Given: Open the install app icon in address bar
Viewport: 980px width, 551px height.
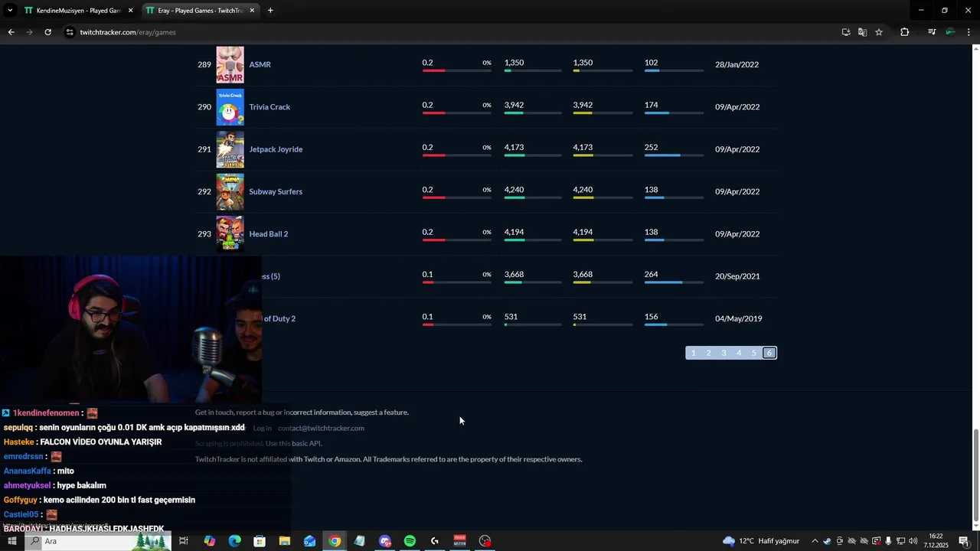Looking at the screenshot, I should click(x=846, y=32).
